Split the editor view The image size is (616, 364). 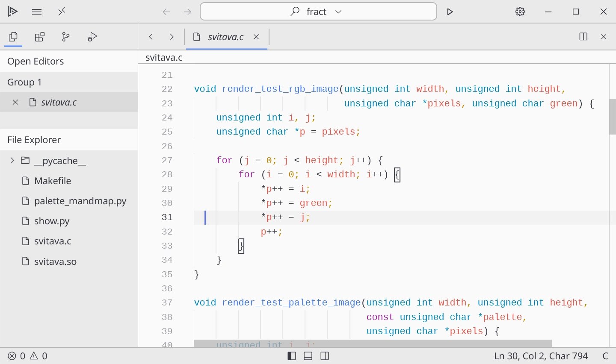tap(583, 37)
